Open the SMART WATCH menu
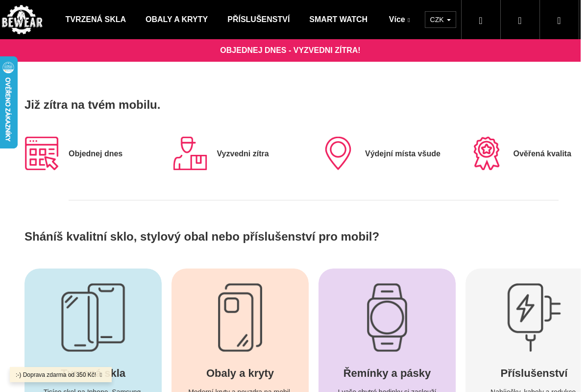588x392 pixels. [338, 20]
